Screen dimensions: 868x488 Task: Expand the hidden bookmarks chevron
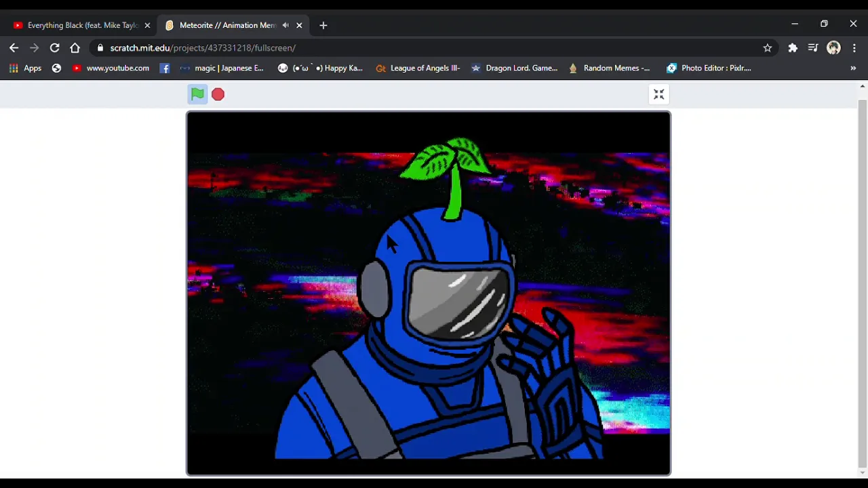[x=853, y=68]
